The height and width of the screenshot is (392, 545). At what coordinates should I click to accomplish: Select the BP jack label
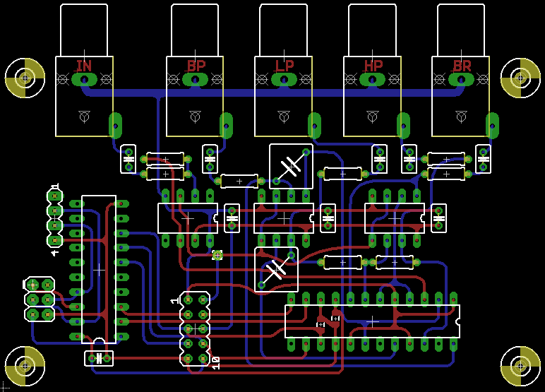click(x=196, y=66)
